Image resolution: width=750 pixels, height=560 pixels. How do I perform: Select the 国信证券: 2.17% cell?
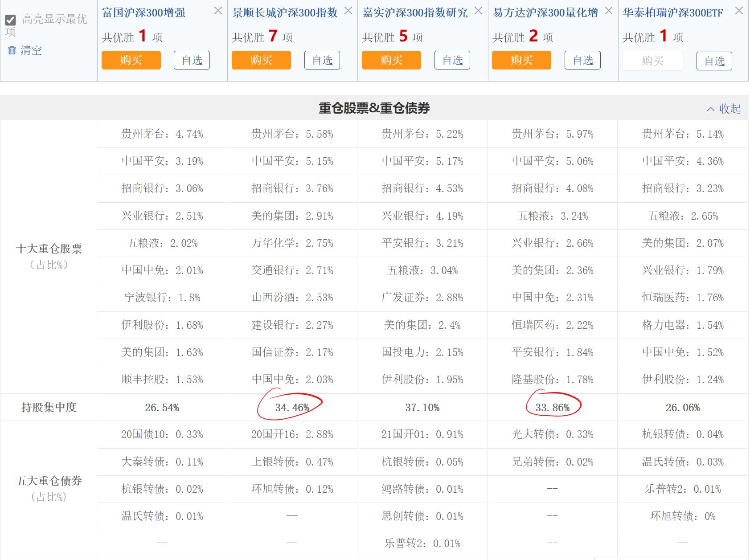pos(292,352)
